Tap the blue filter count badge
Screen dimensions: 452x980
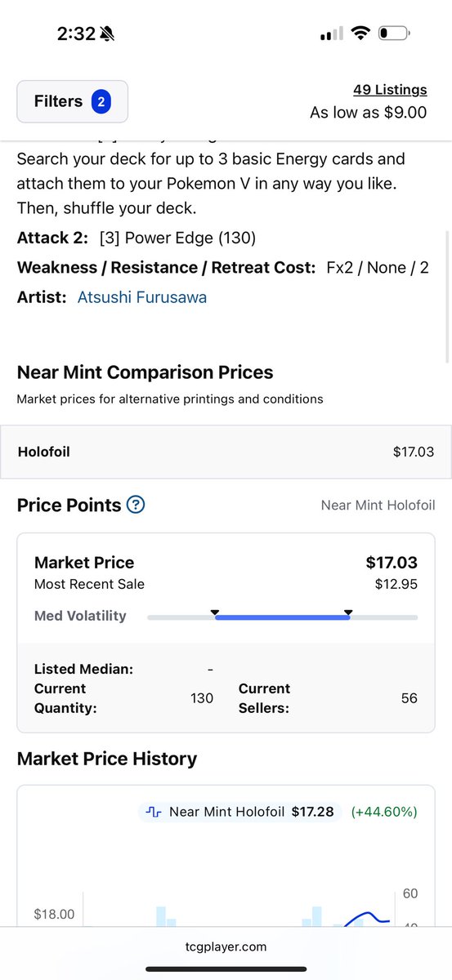click(x=101, y=101)
